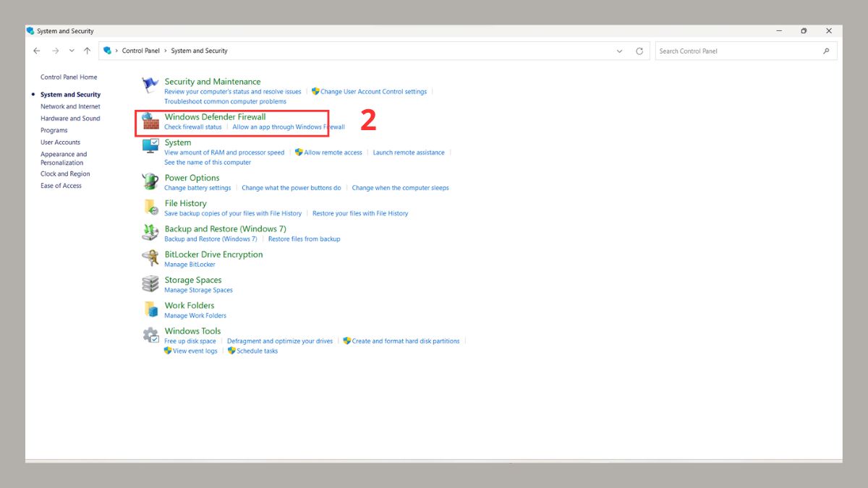Click the Windows Defender Firewall brick wall icon

pyautogui.click(x=150, y=121)
